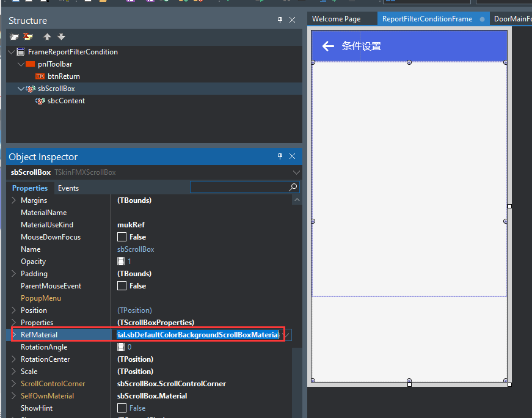Switch to the DoorMainFo… editor tab
Viewport: 532px width, 418px height.
click(512, 19)
